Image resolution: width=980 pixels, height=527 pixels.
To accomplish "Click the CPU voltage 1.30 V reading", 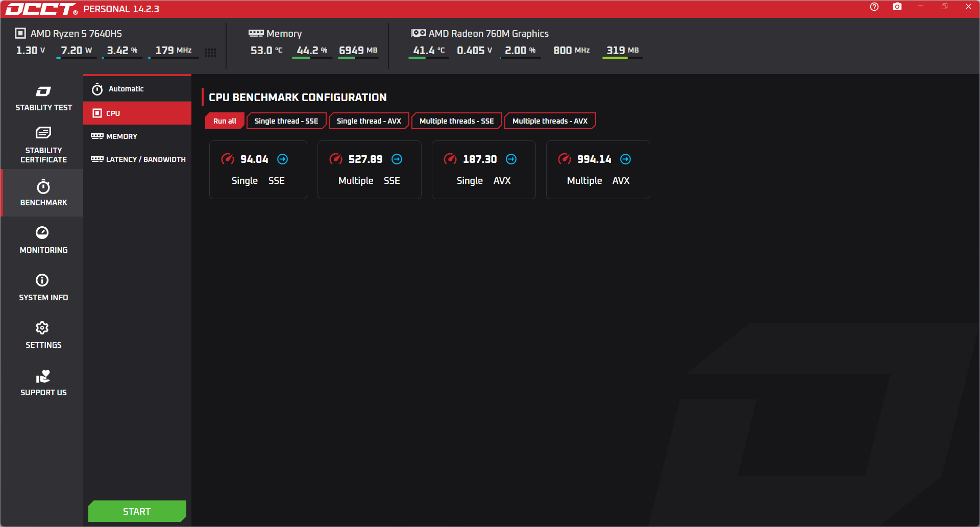I will pyautogui.click(x=31, y=51).
